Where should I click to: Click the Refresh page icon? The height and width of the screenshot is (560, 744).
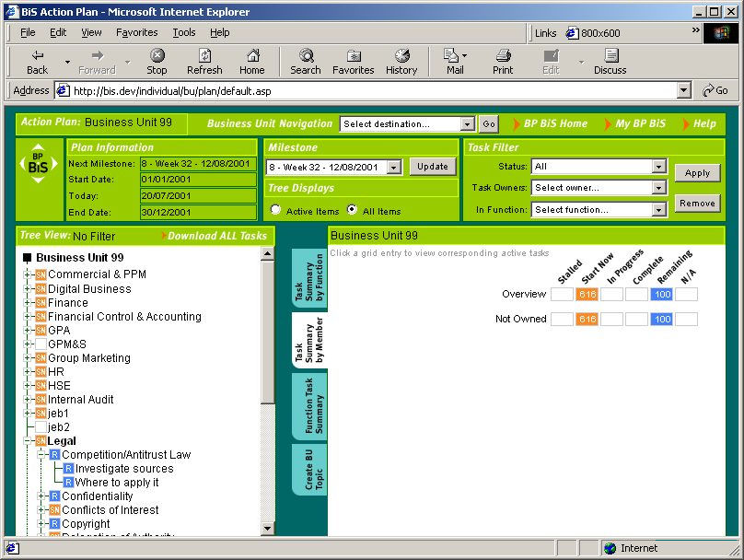tap(204, 56)
